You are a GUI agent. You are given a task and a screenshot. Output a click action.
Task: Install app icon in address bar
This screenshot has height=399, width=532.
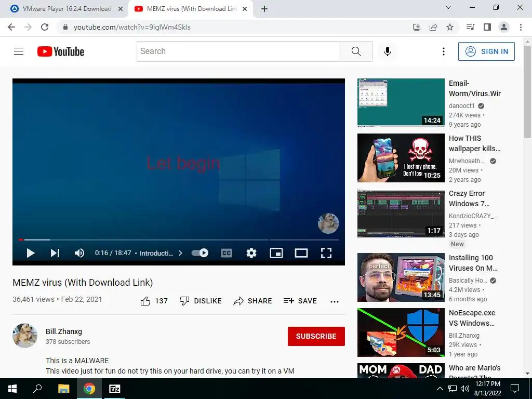pos(416,27)
